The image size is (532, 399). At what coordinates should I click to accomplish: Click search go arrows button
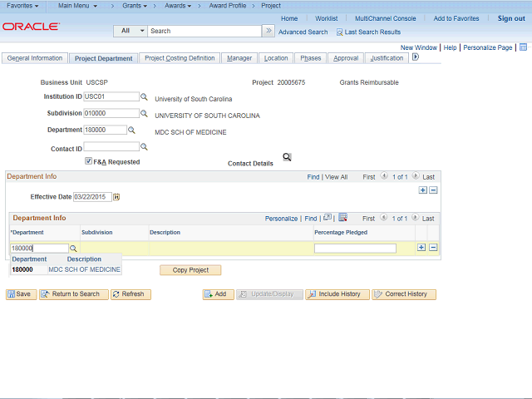tap(268, 31)
